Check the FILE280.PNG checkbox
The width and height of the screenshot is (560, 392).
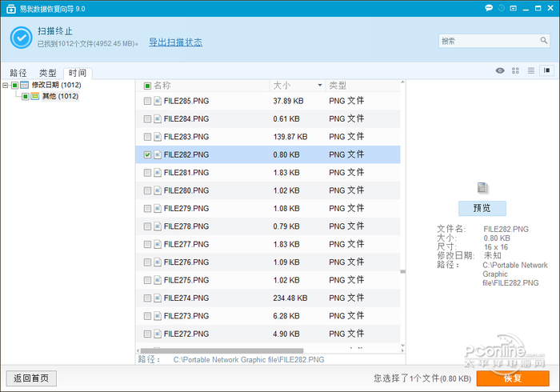147,191
